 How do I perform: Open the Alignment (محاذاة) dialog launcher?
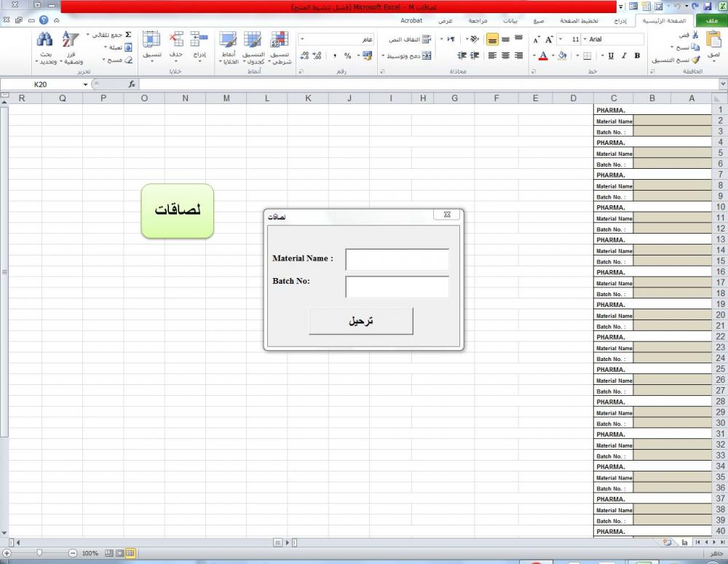[382, 71]
